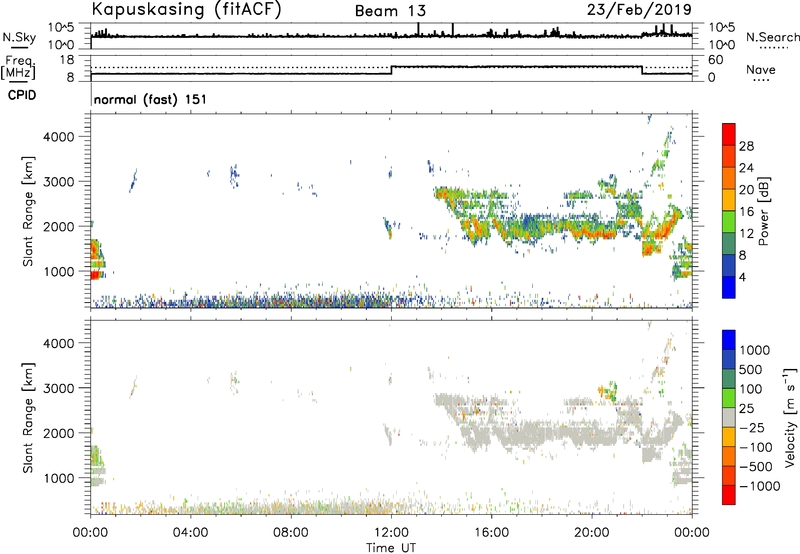Pick the red bottom segment of Velocity color bar
Viewport: 800px width, 554px height.
click(x=729, y=495)
